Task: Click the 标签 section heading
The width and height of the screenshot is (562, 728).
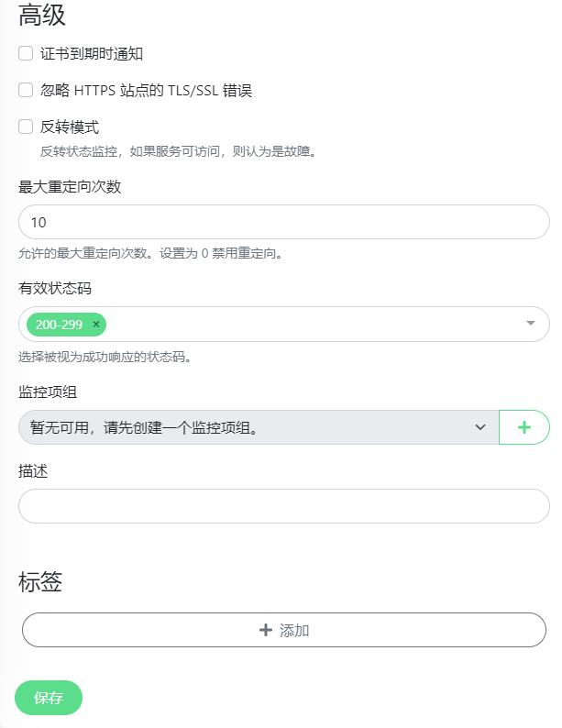Action: [x=40, y=581]
